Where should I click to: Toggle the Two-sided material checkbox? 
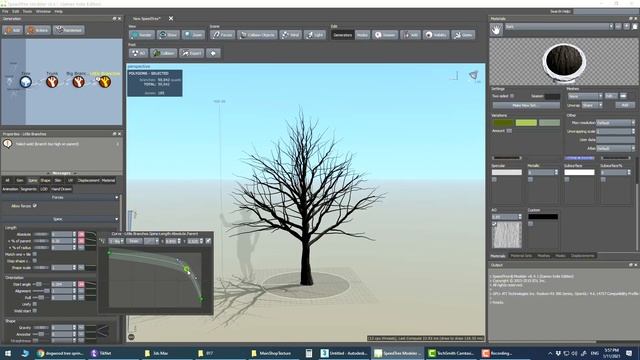click(512, 96)
